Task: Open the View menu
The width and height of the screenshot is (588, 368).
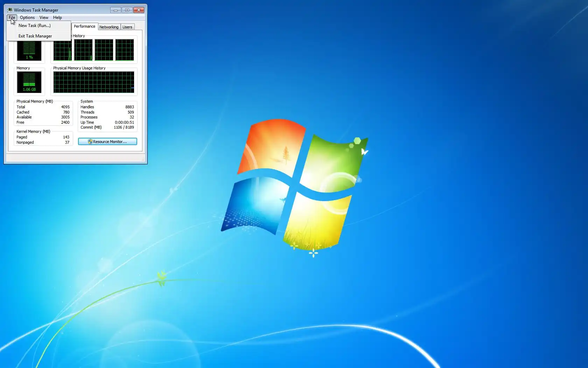Action: 44,18
